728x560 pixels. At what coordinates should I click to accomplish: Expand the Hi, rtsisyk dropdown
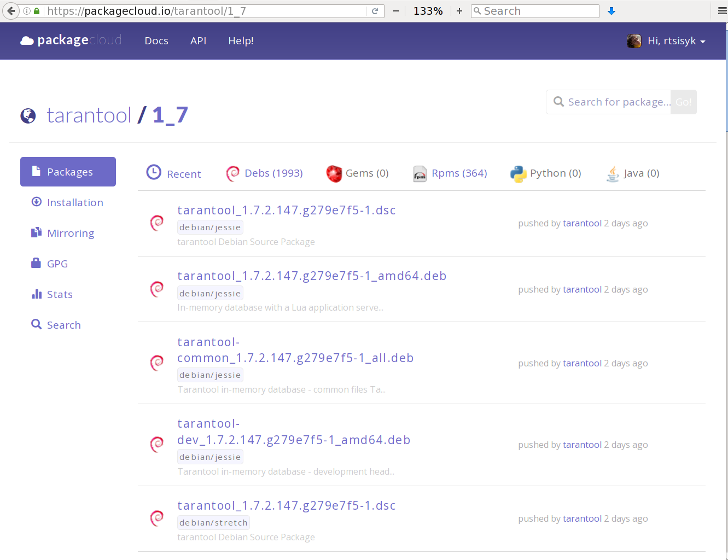[676, 41]
